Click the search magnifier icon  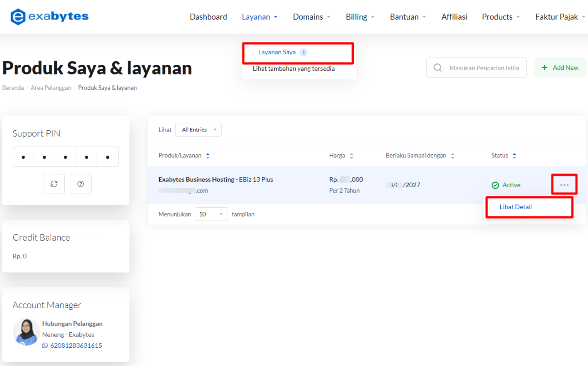437,68
